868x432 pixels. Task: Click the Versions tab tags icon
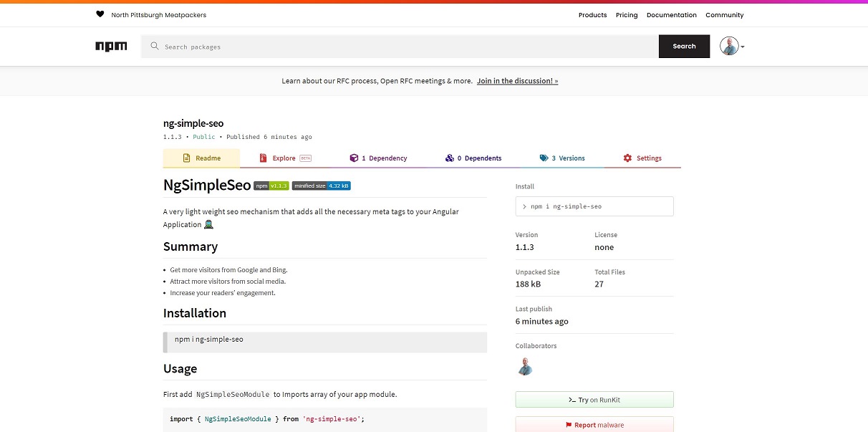click(544, 158)
